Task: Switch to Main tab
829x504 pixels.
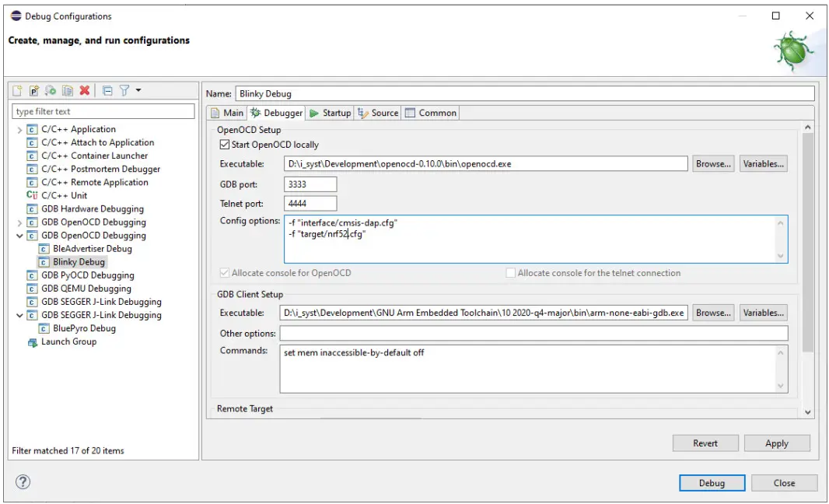Action: click(227, 113)
